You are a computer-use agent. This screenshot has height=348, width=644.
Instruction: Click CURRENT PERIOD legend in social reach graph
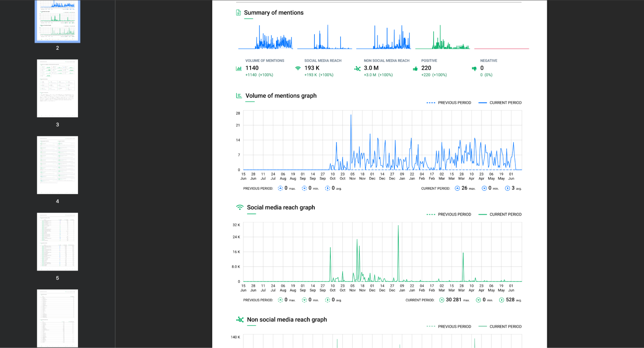click(x=500, y=215)
